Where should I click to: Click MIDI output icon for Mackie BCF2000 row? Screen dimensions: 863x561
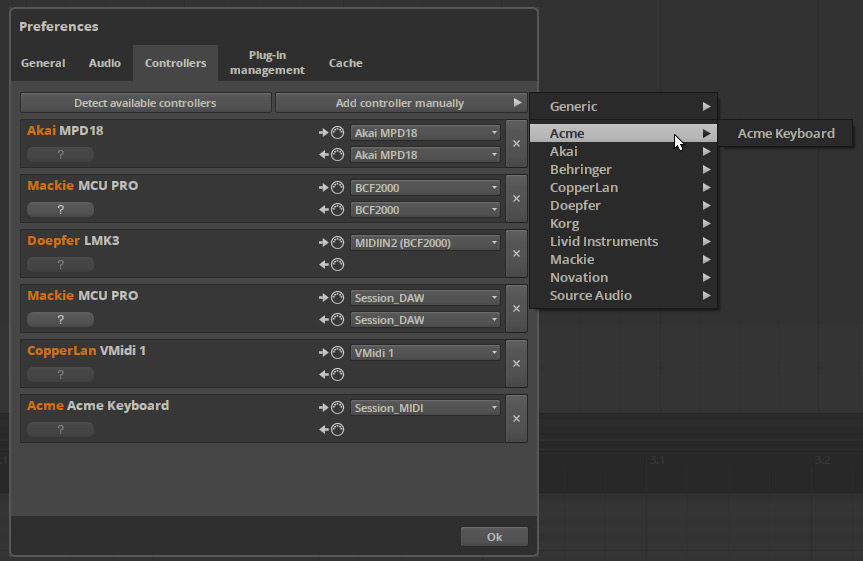[331, 210]
